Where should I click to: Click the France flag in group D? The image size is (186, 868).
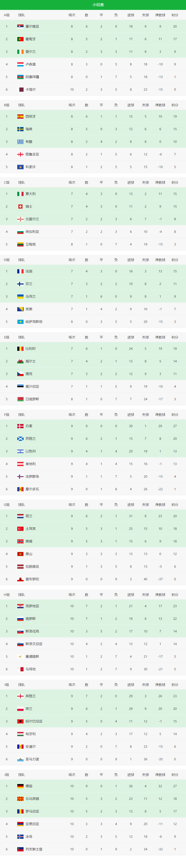20,271
